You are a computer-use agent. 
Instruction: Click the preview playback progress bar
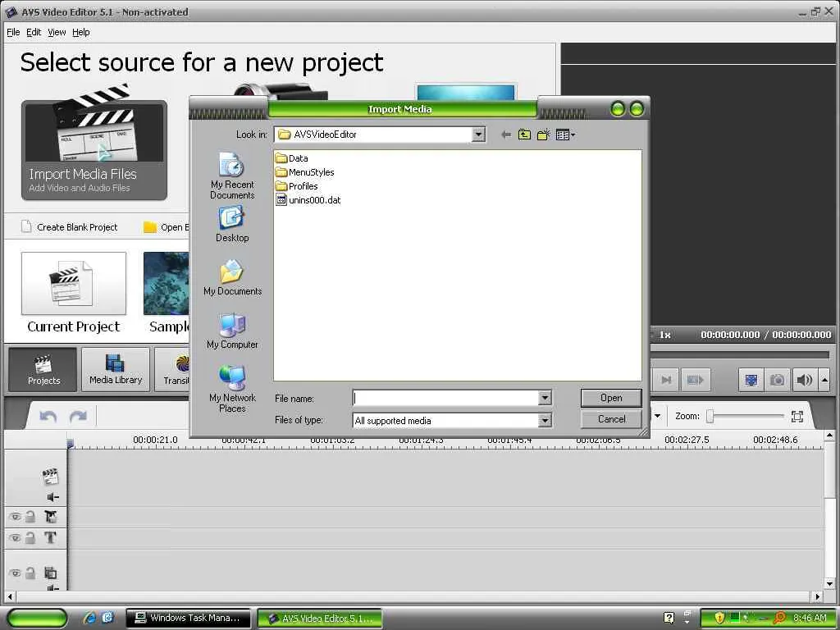point(739,354)
